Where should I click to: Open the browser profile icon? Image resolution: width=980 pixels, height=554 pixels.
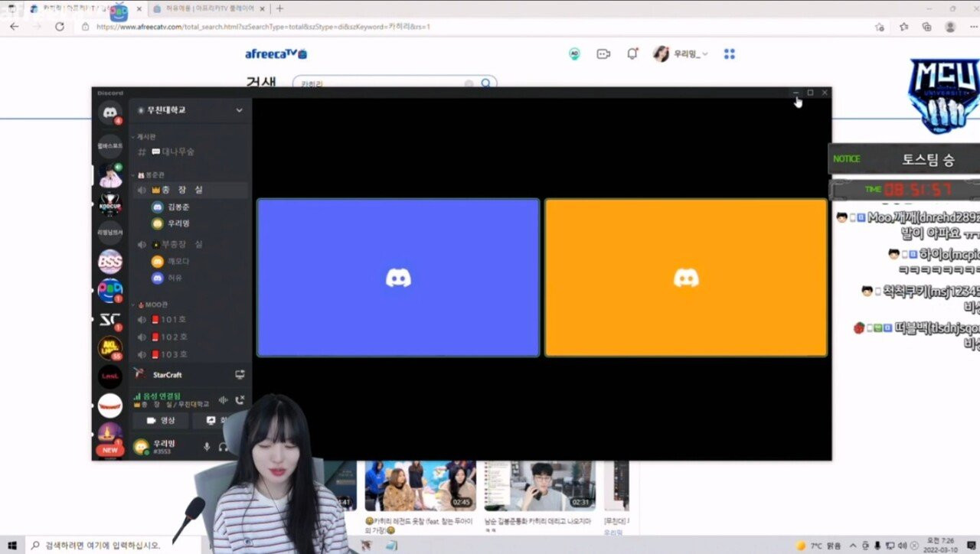pos(950,27)
